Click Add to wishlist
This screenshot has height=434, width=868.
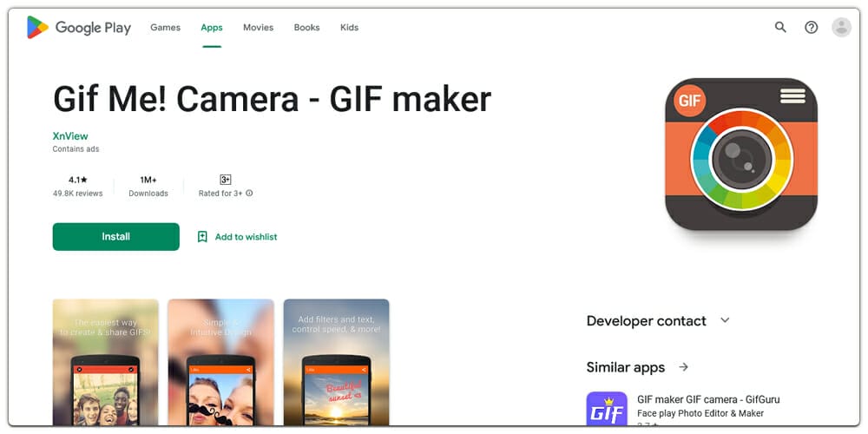click(246, 237)
